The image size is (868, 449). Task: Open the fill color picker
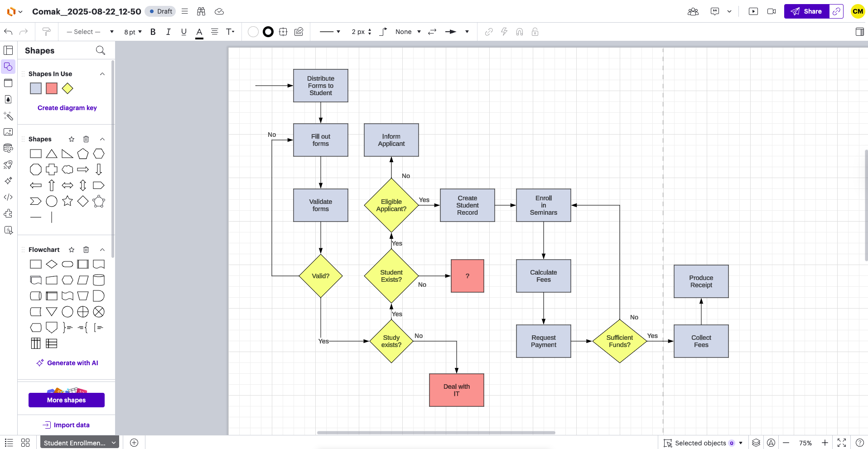tap(253, 32)
